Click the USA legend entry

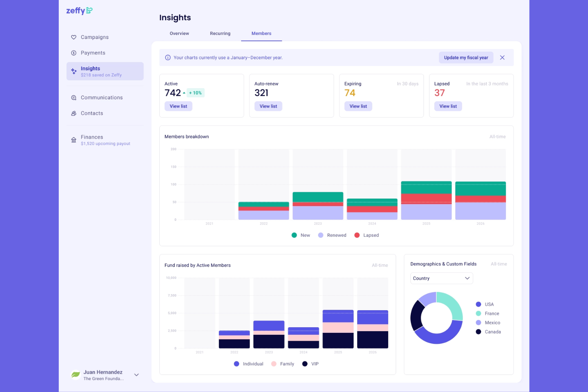click(485, 305)
